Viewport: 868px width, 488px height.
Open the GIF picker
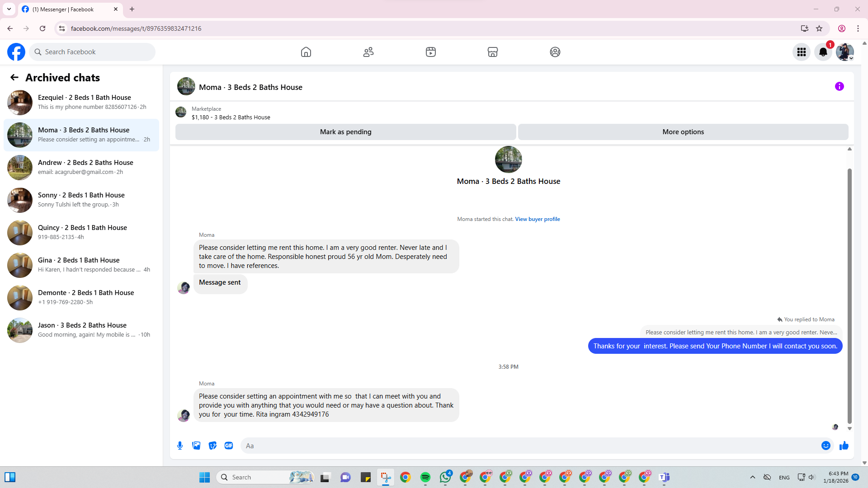pos(229,446)
